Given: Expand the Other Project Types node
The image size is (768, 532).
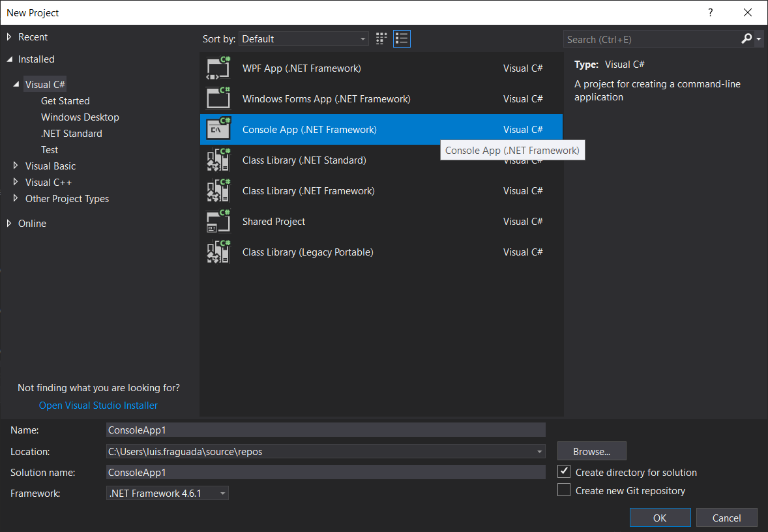Looking at the screenshot, I should click(x=16, y=198).
